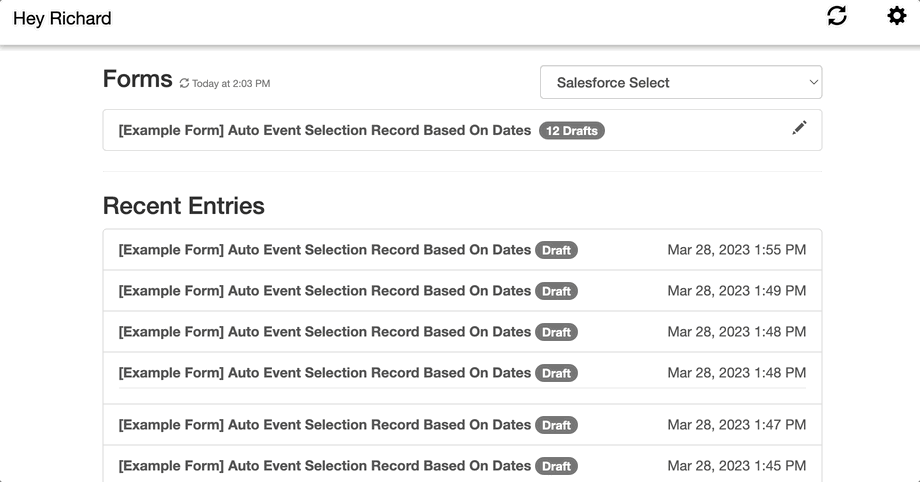Open the Example Form title under Forms
Image resolution: width=920 pixels, height=482 pixels.
[324, 130]
